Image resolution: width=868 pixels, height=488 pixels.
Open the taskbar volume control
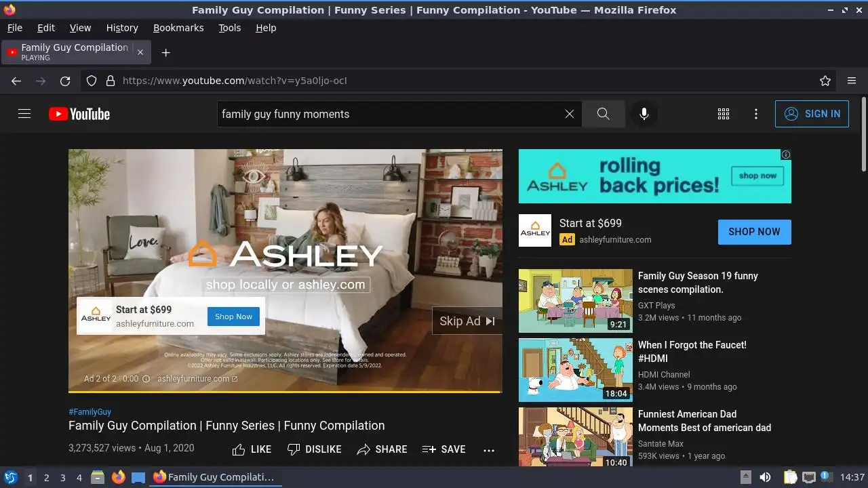[765, 477]
